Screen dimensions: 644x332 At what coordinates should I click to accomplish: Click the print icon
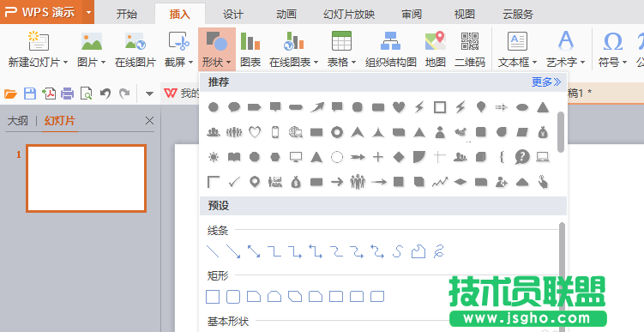coord(68,94)
